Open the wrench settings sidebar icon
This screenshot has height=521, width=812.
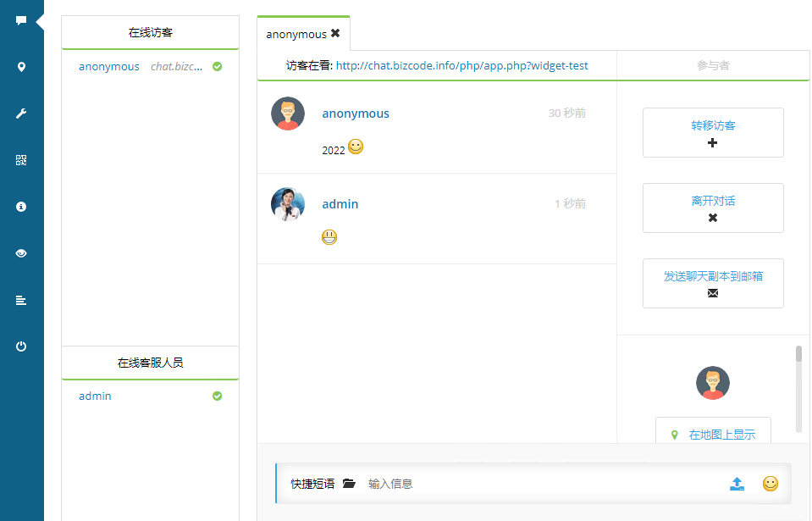[x=20, y=114]
